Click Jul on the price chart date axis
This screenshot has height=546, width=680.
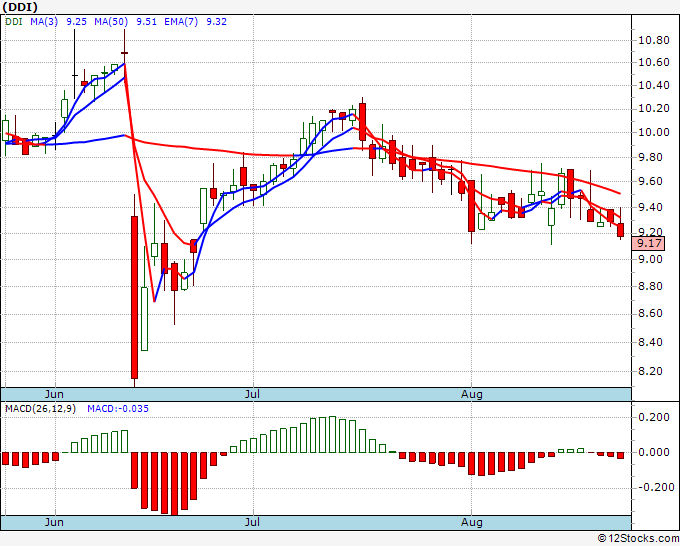tap(252, 394)
